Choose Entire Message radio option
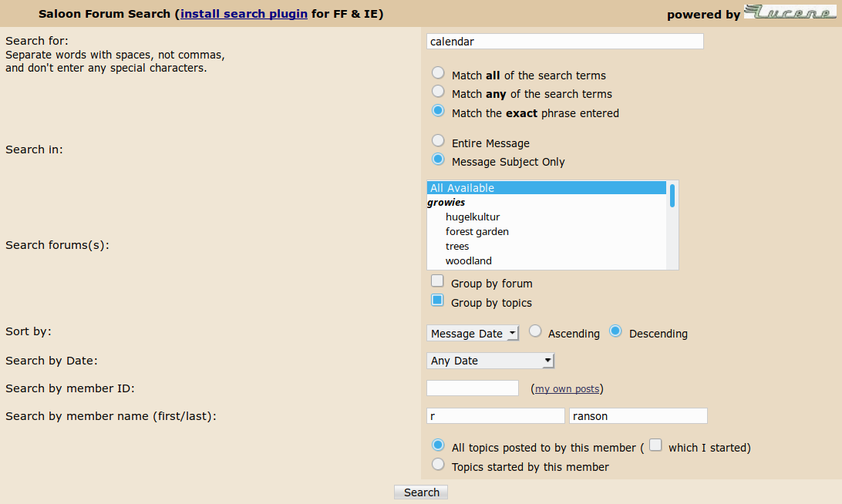The image size is (842, 504). tap(438, 140)
